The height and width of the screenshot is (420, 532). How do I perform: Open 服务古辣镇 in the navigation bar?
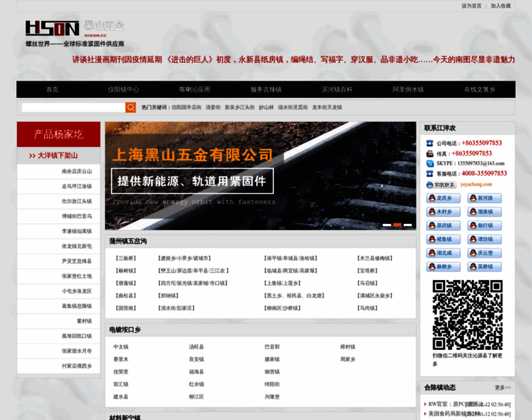(266, 90)
